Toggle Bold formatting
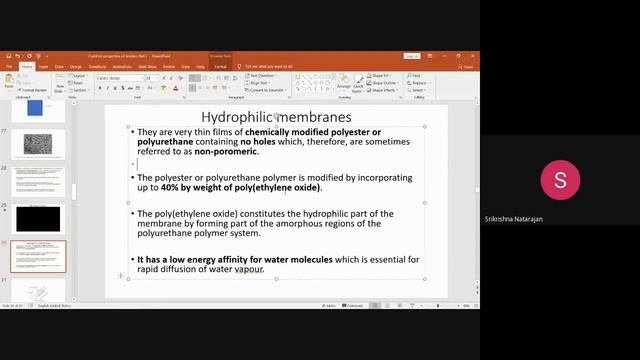Viewport: 640px width, 360px height. point(100,88)
